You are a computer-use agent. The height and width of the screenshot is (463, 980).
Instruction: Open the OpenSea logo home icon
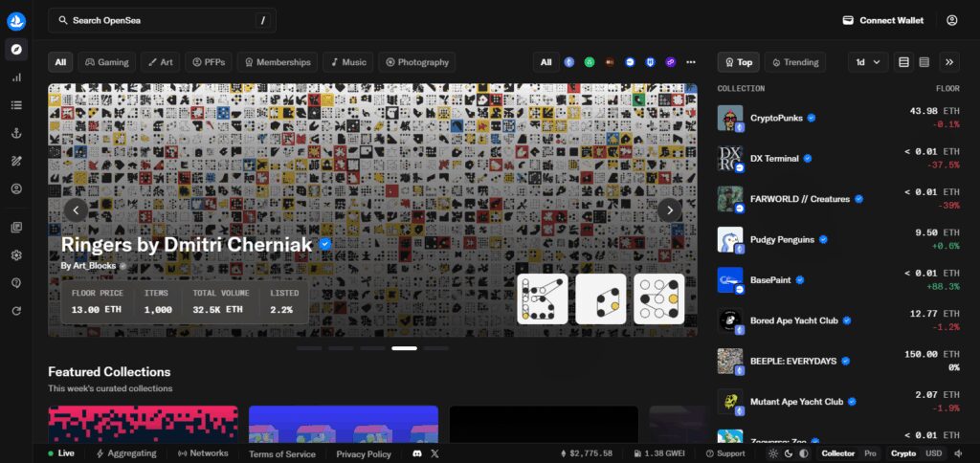[x=16, y=21]
